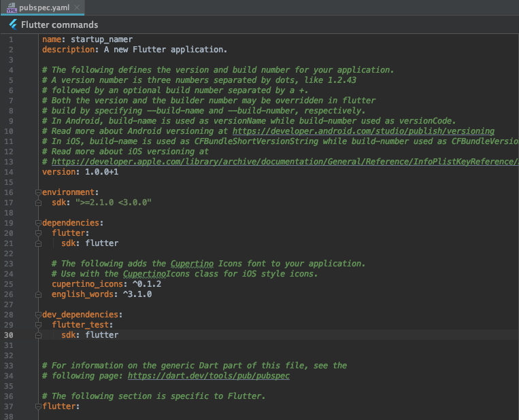
Task: Click the startup_namer value
Action: click(x=101, y=39)
